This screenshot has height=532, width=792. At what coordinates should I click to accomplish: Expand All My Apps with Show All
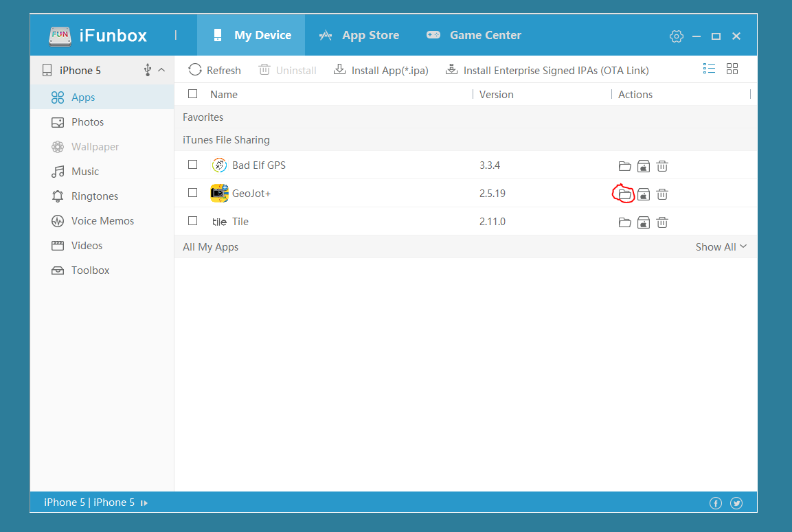click(x=721, y=247)
